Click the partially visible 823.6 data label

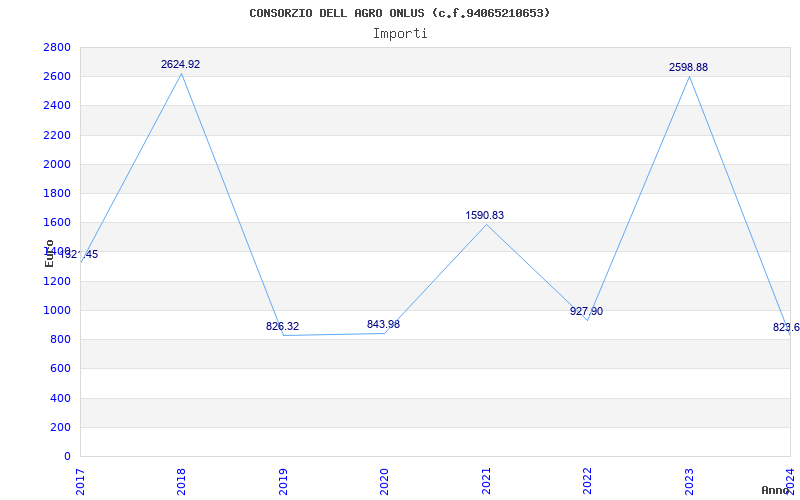[x=786, y=328]
